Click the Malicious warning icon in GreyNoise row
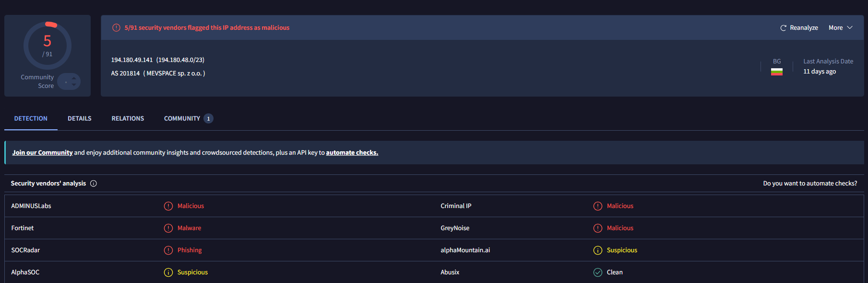The width and height of the screenshot is (868, 283). [x=598, y=228]
